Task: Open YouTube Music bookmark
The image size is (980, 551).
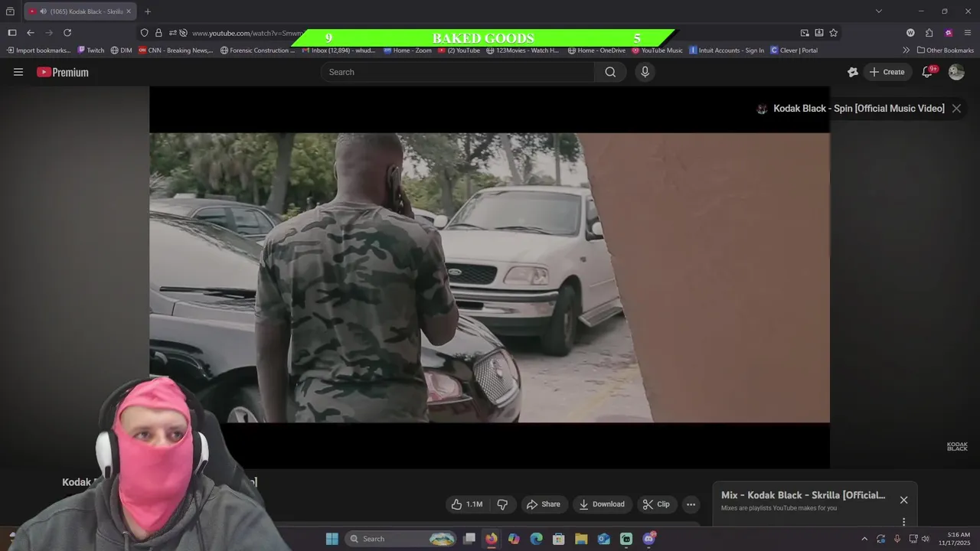Action: (x=657, y=51)
